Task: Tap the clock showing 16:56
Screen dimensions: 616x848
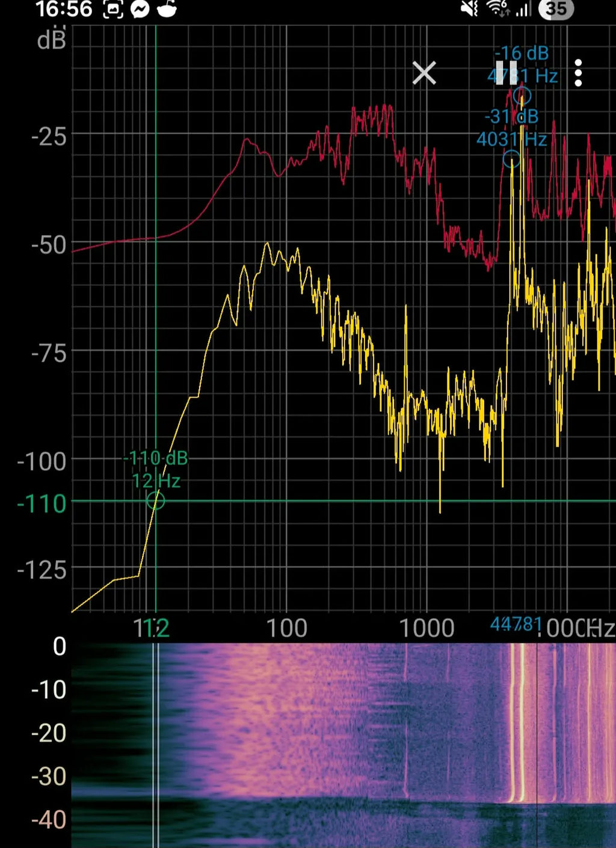Action: (x=64, y=9)
